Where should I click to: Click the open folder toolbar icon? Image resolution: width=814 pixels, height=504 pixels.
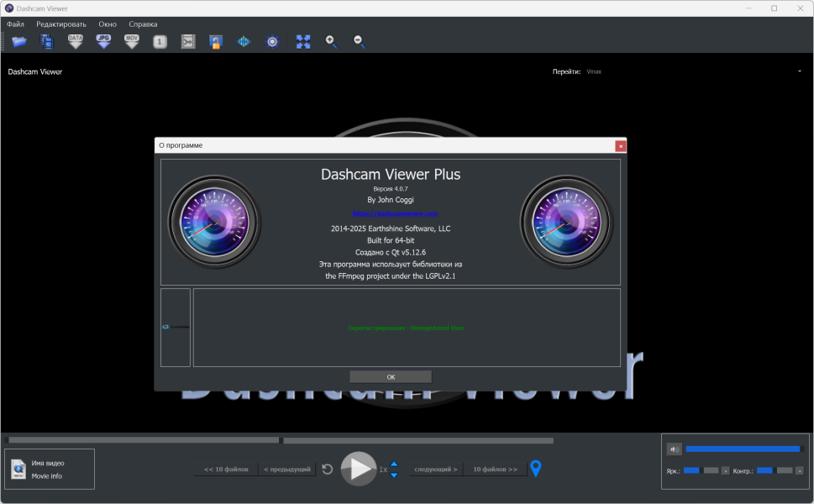[x=18, y=41]
